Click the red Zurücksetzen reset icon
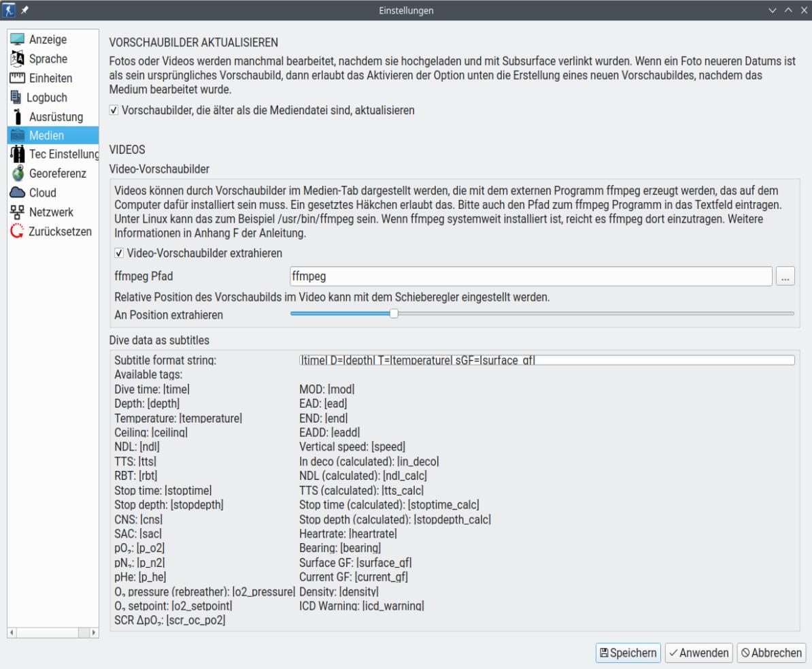Viewport: 812px width, 669px height. [17, 231]
